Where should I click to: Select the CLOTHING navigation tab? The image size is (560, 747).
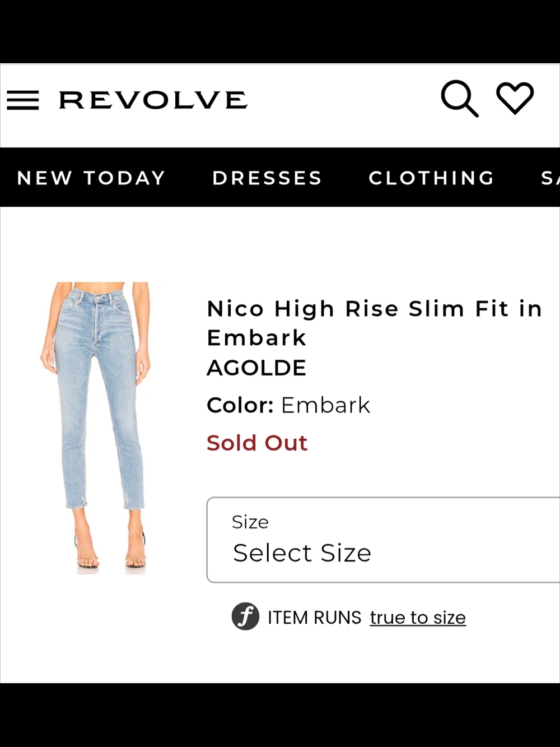(x=431, y=178)
